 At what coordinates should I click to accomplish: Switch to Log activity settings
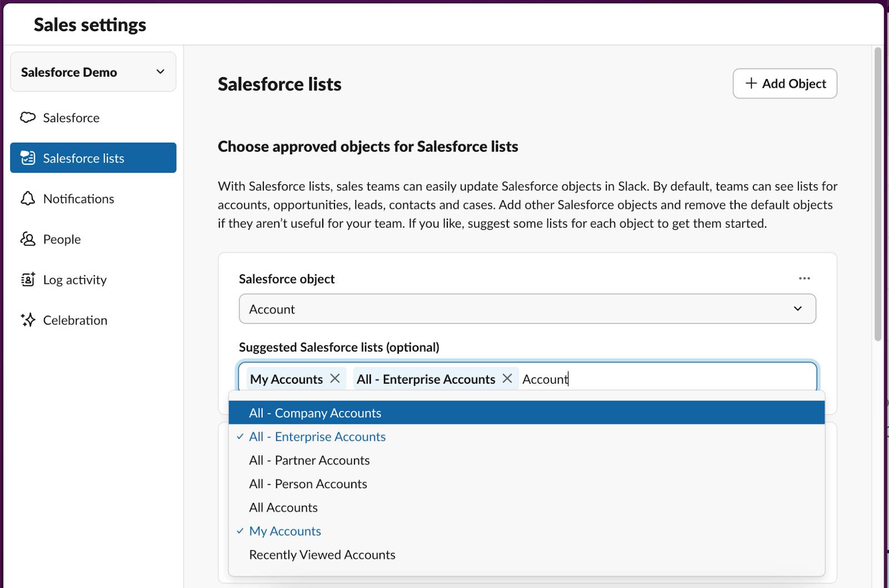tap(93, 280)
